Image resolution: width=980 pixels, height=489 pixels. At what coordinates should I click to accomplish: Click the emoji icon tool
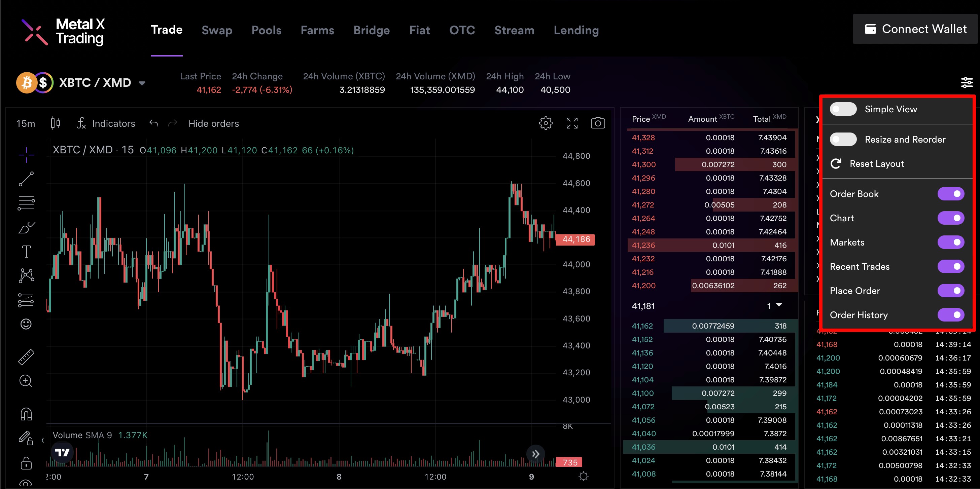coord(26,324)
